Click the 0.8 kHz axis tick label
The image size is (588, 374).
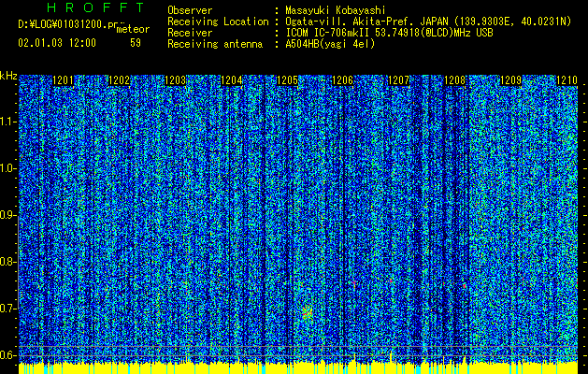[7, 262]
